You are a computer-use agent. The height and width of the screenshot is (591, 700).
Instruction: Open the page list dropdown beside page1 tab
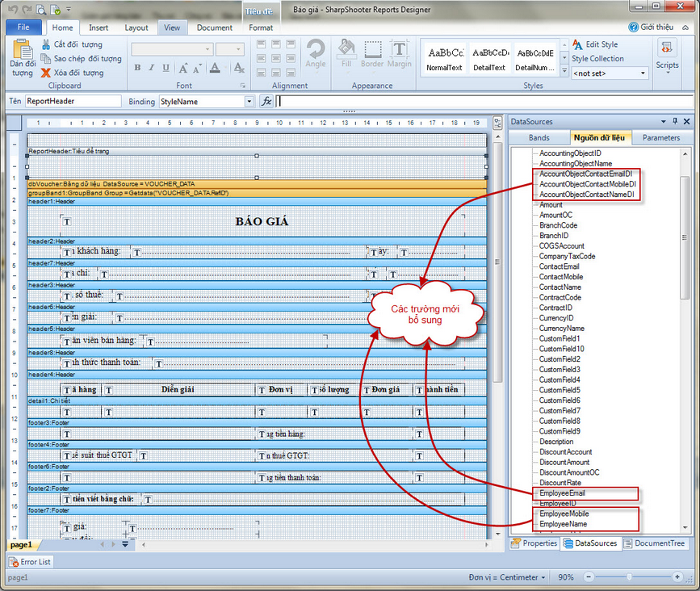point(125,544)
